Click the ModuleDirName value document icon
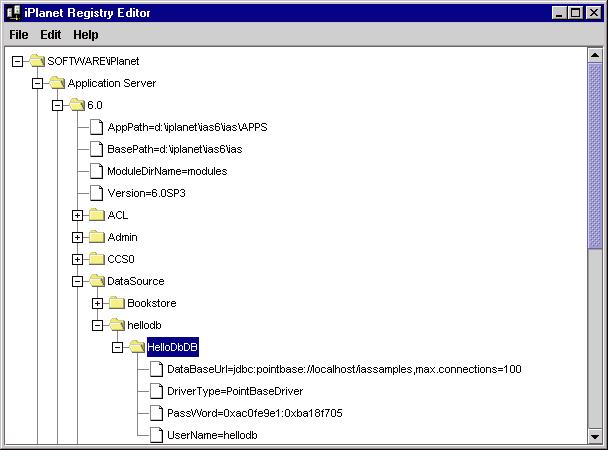The height and width of the screenshot is (450, 608). (x=97, y=171)
